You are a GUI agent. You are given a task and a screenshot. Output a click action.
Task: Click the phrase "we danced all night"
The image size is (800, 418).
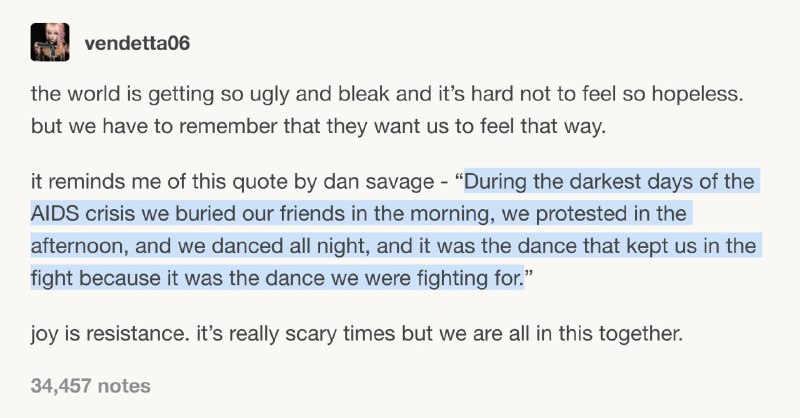tap(272, 247)
